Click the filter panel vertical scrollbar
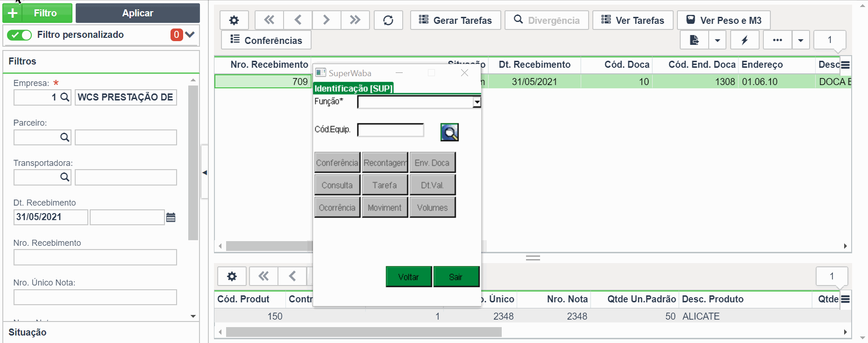The image size is (868, 343). [193, 163]
